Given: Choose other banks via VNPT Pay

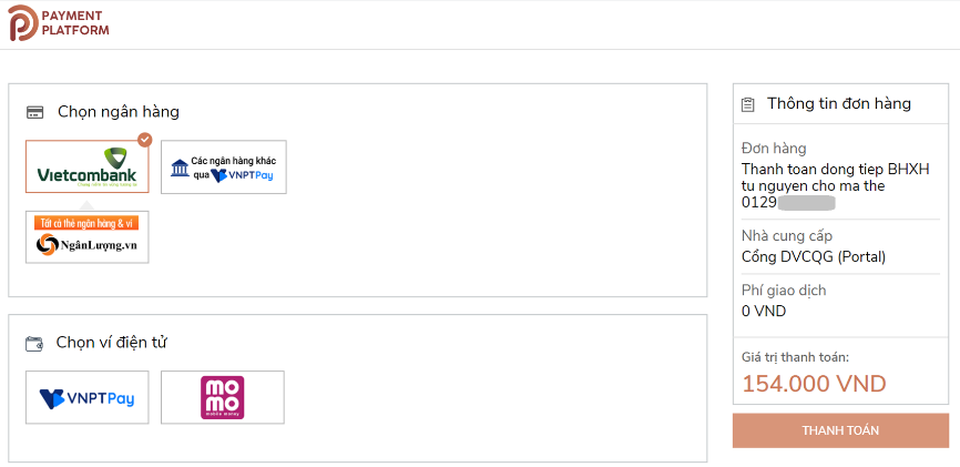Looking at the screenshot, I should pyautogui.click(x=223, y=167).
